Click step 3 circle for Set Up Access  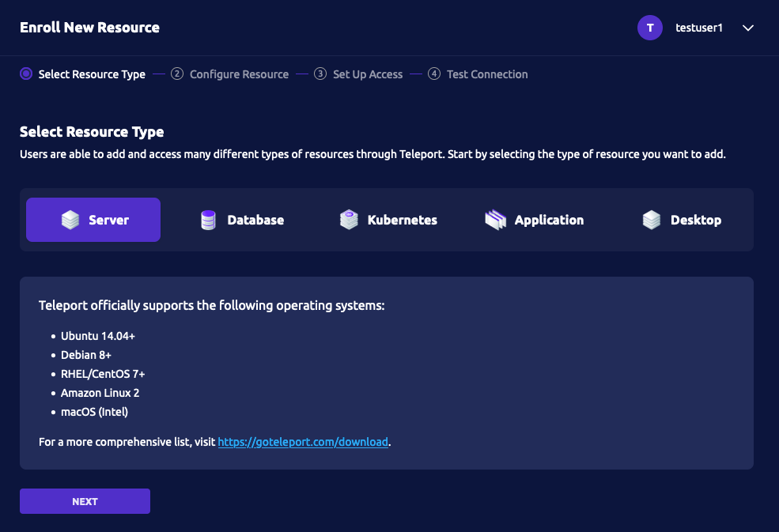(x=320, y=74)
